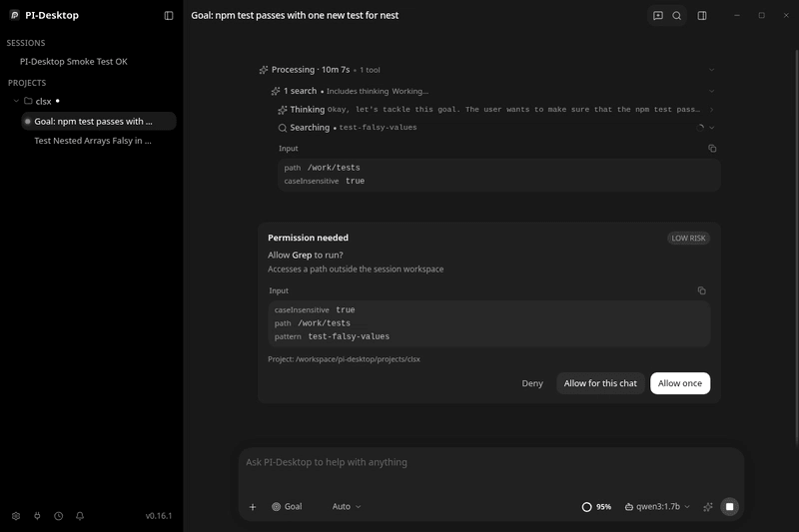Collapse the clsx project tree
This screenshot has width=799, height=532.
coord(16,101)
